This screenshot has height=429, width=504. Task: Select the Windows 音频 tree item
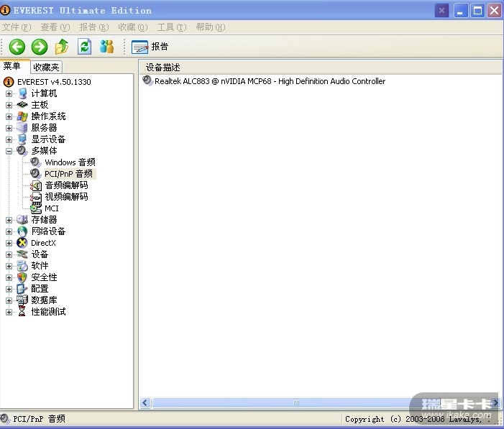(70, 162)
